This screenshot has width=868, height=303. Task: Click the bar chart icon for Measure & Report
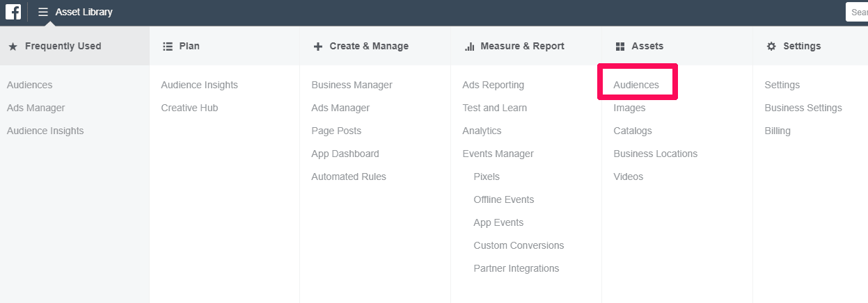click(470, 47)
